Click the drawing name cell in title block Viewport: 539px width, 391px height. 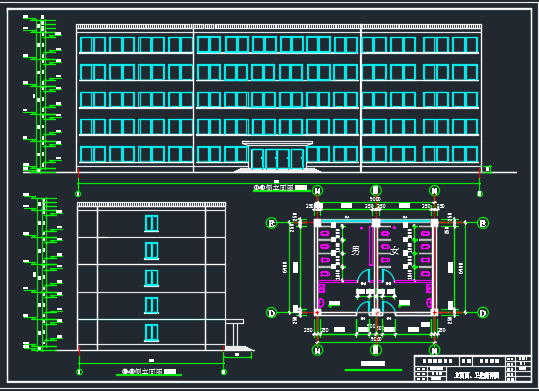click(x=476, y=375)
